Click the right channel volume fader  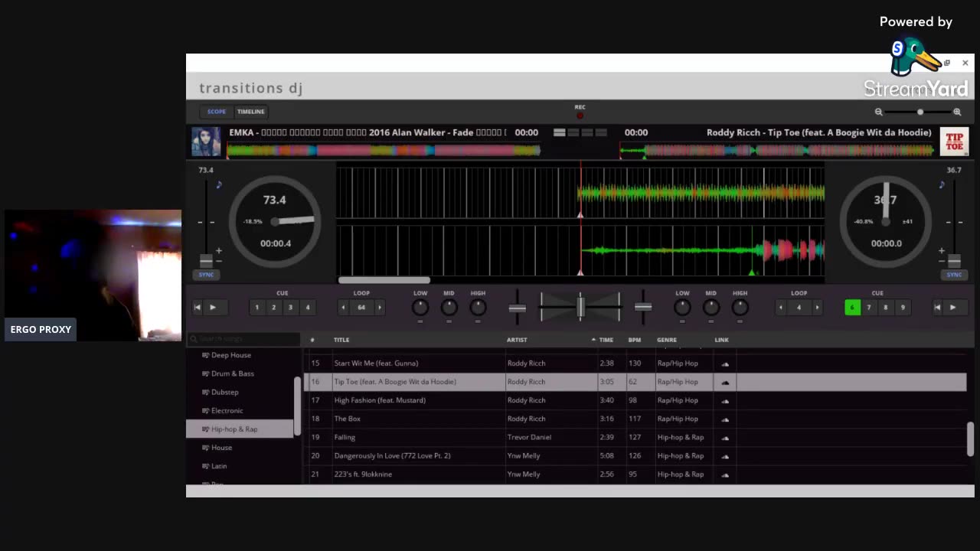pyautogui.click(x=643, y=307)
